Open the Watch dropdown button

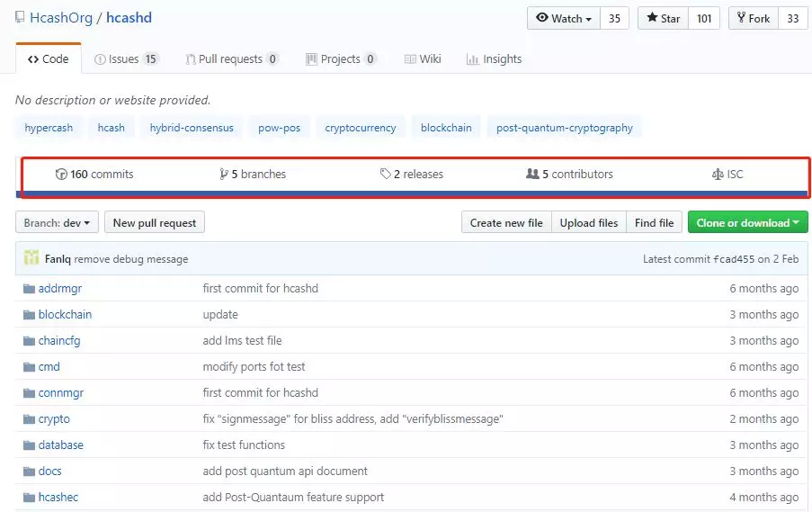pyautogui.click(x=564, y=18)
